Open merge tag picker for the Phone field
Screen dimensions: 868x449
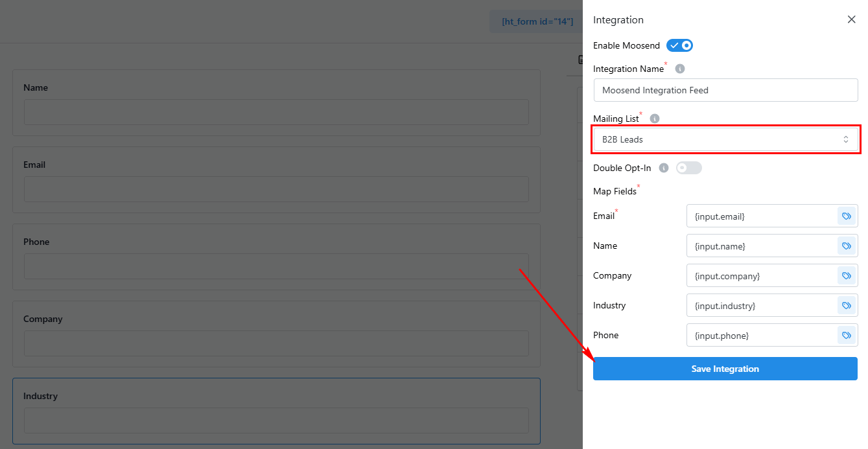[846, 335]
